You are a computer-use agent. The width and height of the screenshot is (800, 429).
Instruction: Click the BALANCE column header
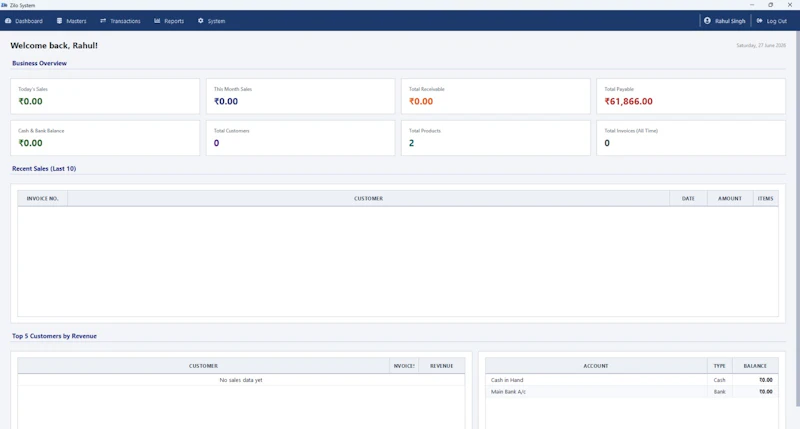click(x=755, y=366)
